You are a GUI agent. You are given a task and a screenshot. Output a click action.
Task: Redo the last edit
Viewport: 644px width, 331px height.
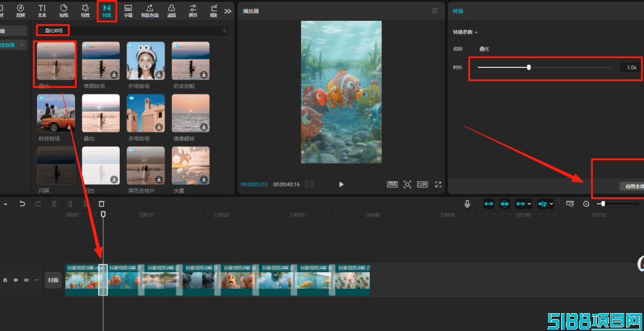pyautogui.click(x=38, y=204)
